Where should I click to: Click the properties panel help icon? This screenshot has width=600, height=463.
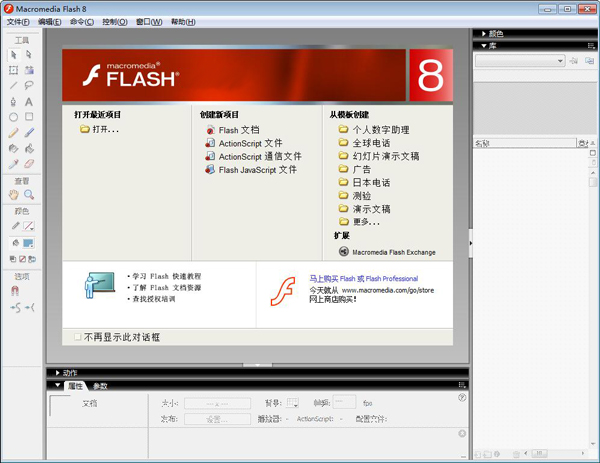coord(462,398)
